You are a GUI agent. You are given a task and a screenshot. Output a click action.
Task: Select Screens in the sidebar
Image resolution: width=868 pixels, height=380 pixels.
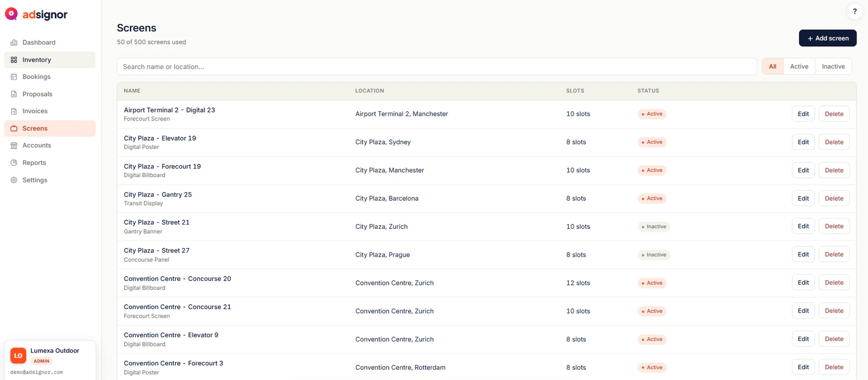[x=50, y=128]
